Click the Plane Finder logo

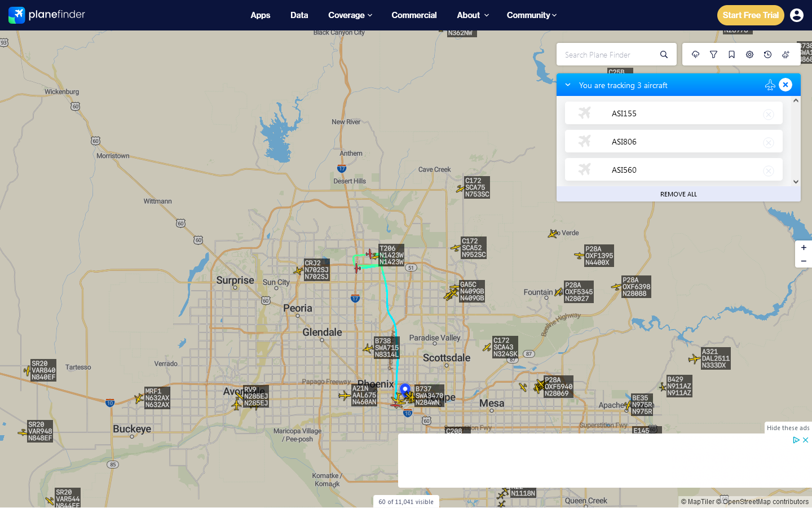click(47, 15)
